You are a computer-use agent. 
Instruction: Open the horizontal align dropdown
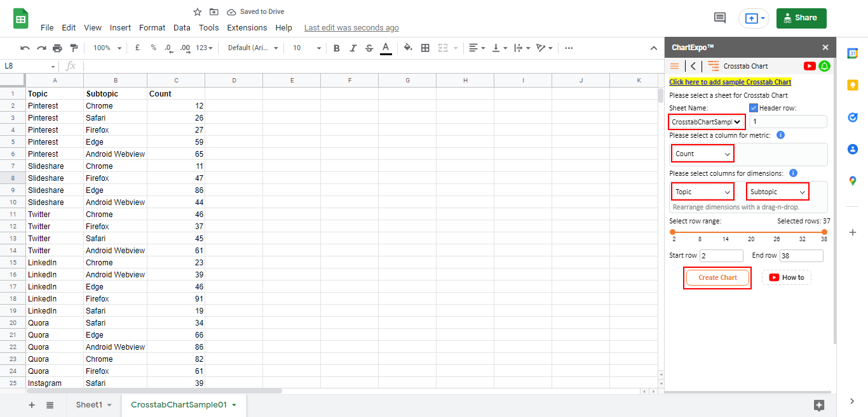pos(477,48)
